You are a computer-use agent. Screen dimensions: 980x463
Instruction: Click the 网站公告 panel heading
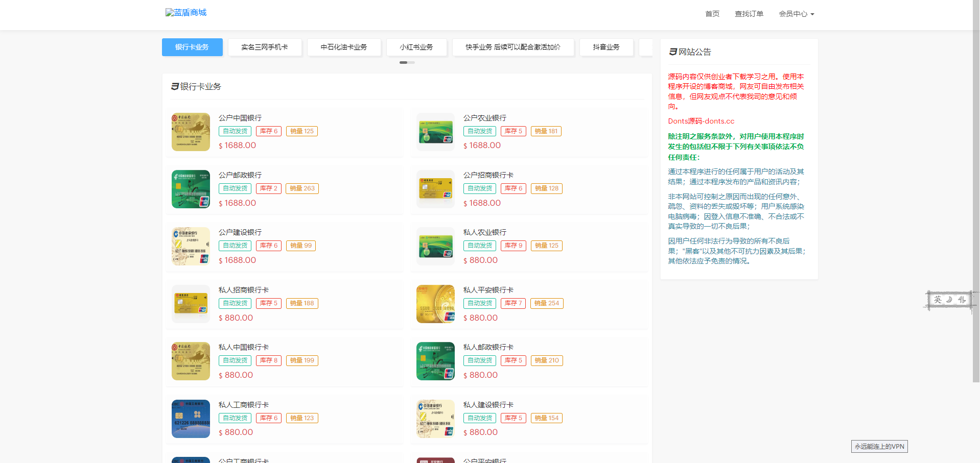pyautogui.click(x=690, y=52)
